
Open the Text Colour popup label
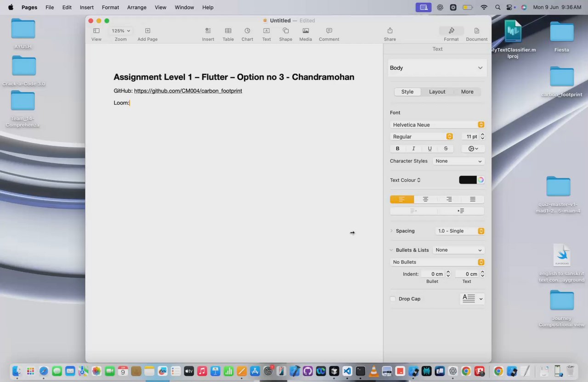click(405, 180)
